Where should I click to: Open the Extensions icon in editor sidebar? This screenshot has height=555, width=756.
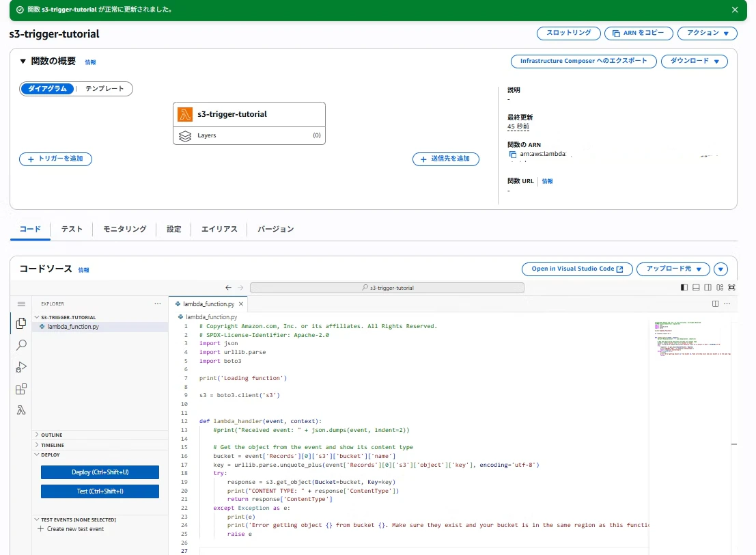pyautogui.click(x=21, y=389)
